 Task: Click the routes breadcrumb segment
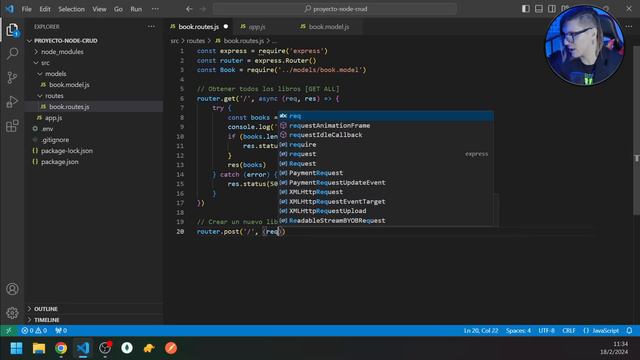pyautogui.click(x=196, y=41)
